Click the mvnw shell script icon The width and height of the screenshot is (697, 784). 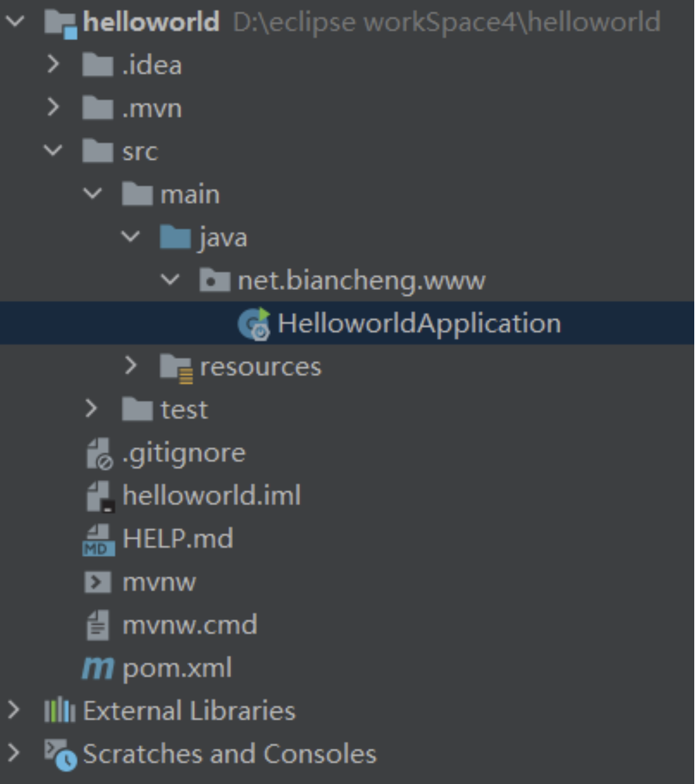coord(98,582)
